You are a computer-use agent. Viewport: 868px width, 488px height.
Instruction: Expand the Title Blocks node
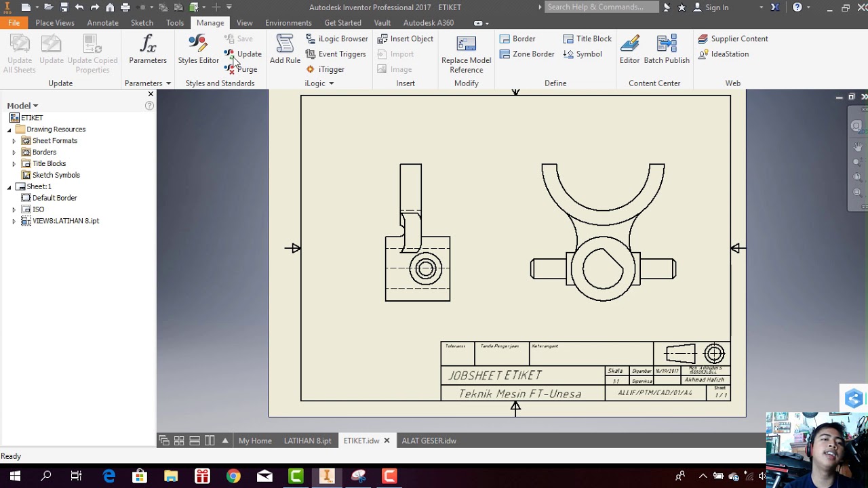14,164
